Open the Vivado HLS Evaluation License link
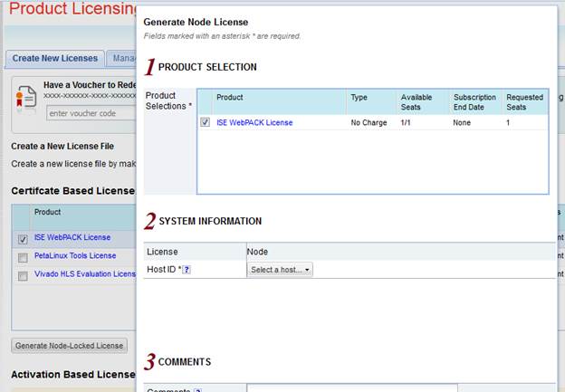 pyautogui.click(x=85, y=273)
